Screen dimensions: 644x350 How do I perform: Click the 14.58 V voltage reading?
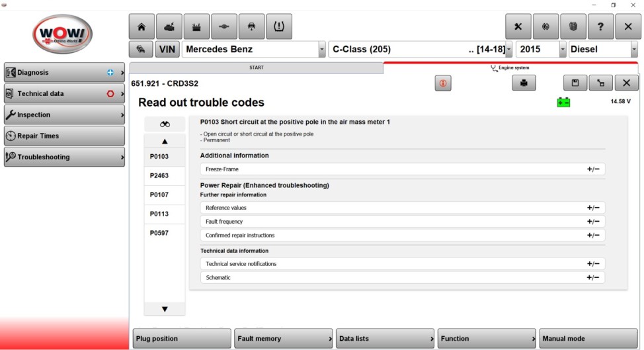click(x=620, y=101)
